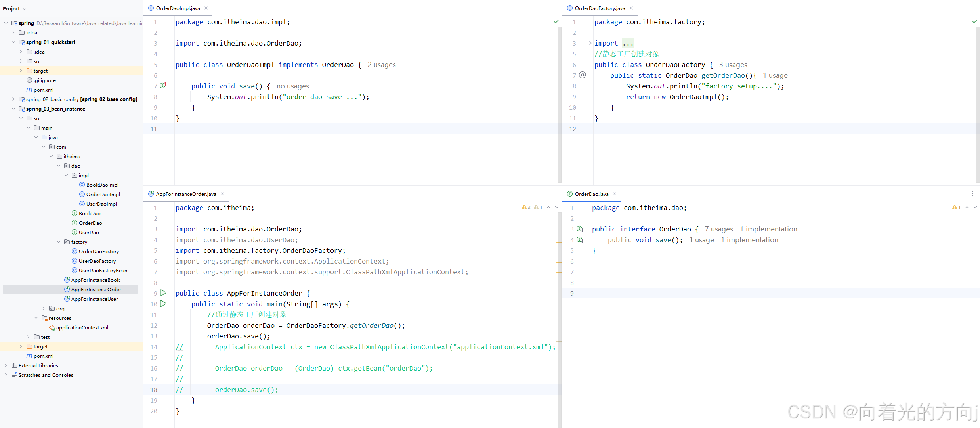
Task: Click implements gutter icon beside save() in OrderDaoImpl
Action: point(163,86)
